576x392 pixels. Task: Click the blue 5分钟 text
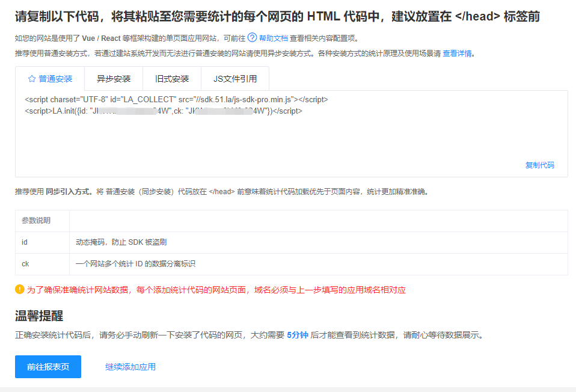(x=298, y=335)
